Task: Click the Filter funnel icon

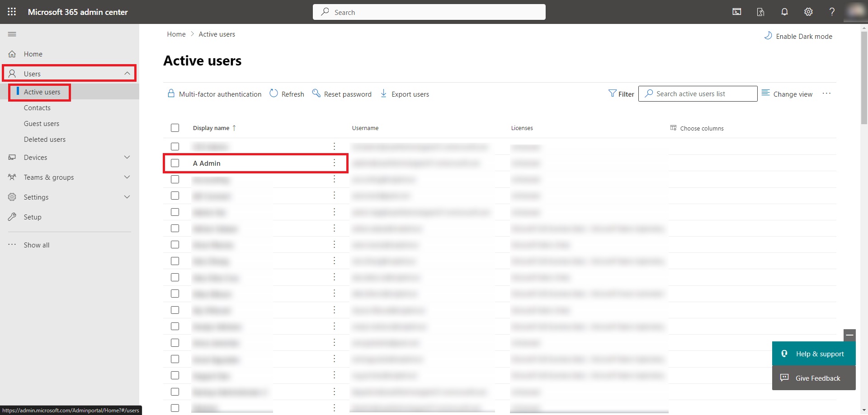Action: point(612,93)
